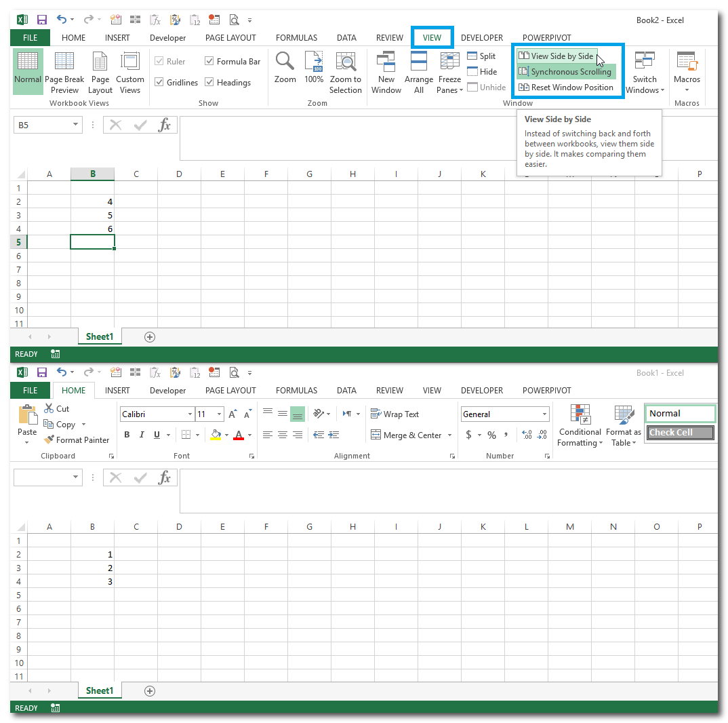
Task: Click the yellow fill color button
Action: click(216, 435)
